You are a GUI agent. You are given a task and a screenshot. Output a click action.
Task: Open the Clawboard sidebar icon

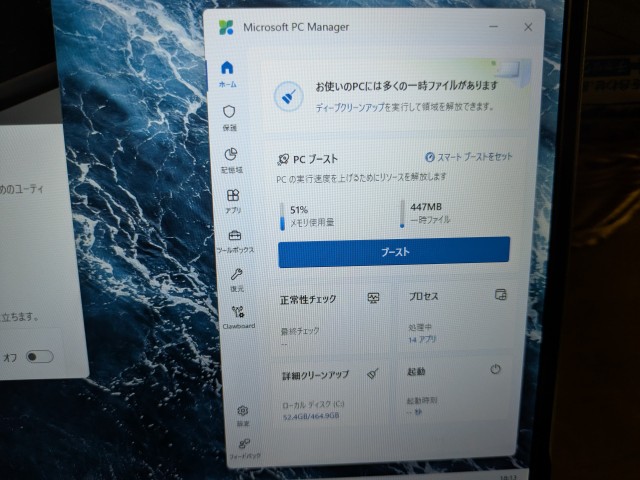click(238, 316)
